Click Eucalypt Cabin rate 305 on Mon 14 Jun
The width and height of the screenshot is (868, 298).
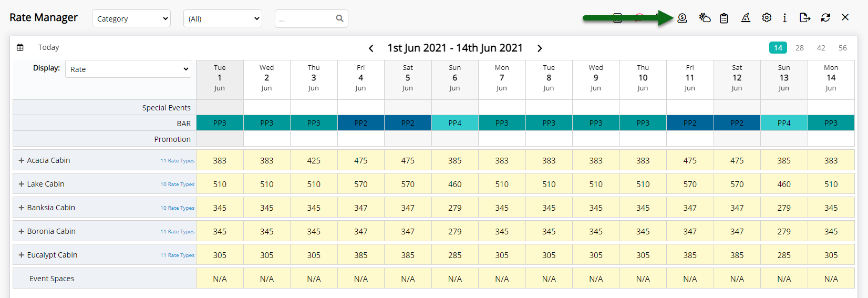pos(831,255)
